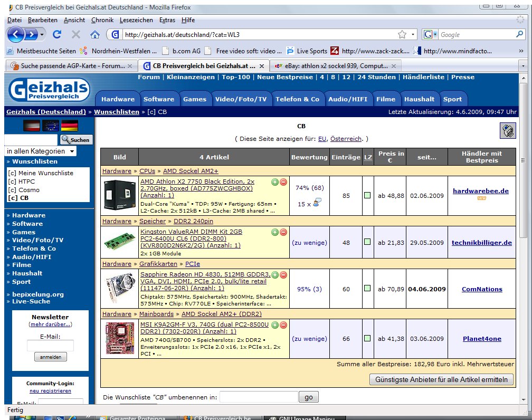Viewport: 532px width, 420px height.
Task: Open the Lesezeichen menu
Action: tap(136, 20)
